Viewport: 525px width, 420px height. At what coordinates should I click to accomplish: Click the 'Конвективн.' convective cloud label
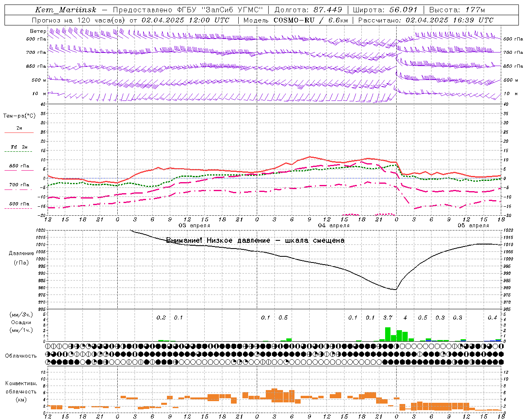pos(21,383)
